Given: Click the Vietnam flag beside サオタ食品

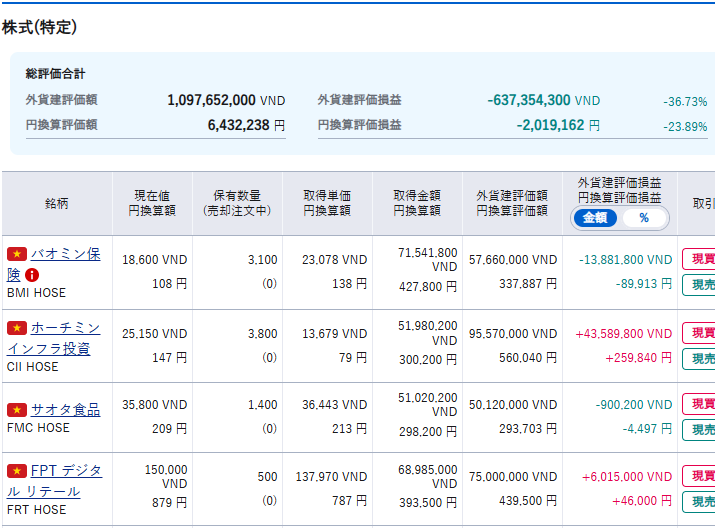Looking at the screenshot, I should pos(16,410).
